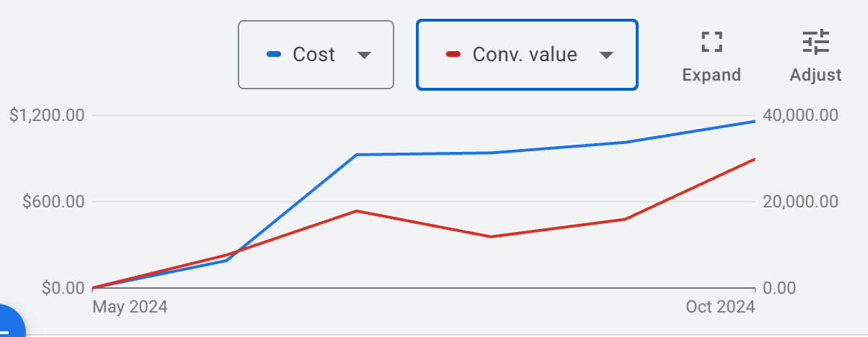Click the Expand label under the brackets icon
Screen dimensions: 868x337
click(712, 75)
